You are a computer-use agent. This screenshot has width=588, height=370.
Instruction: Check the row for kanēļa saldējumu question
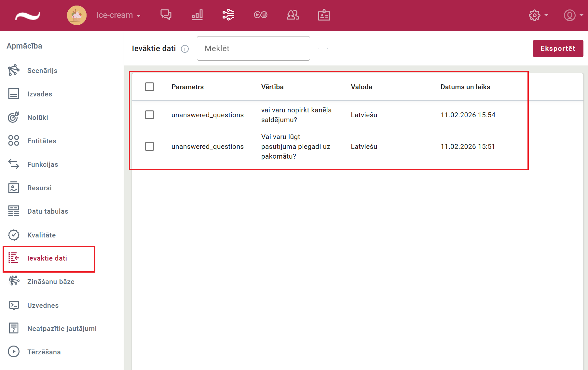(149, 115)
